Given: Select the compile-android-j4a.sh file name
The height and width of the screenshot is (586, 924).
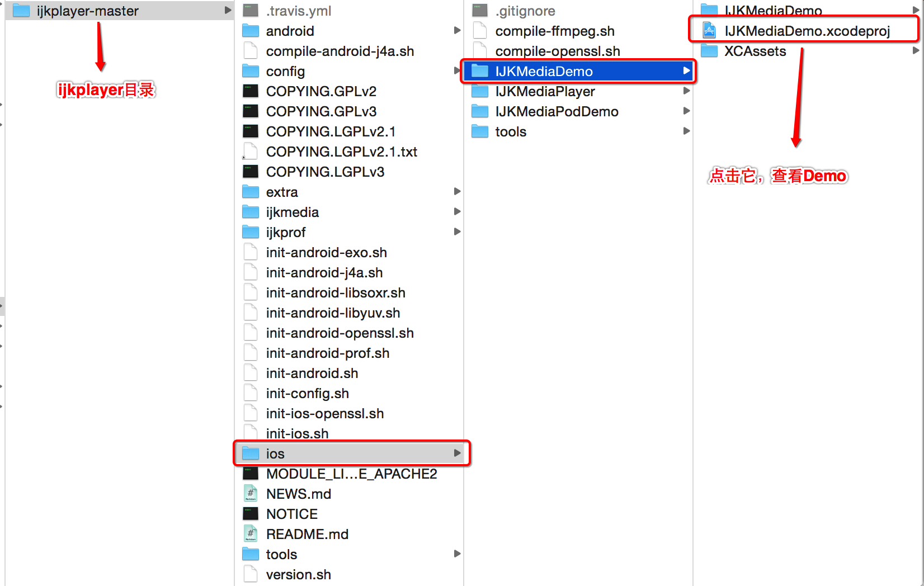Looking at the screenshot, I should [x=340, y=51].
